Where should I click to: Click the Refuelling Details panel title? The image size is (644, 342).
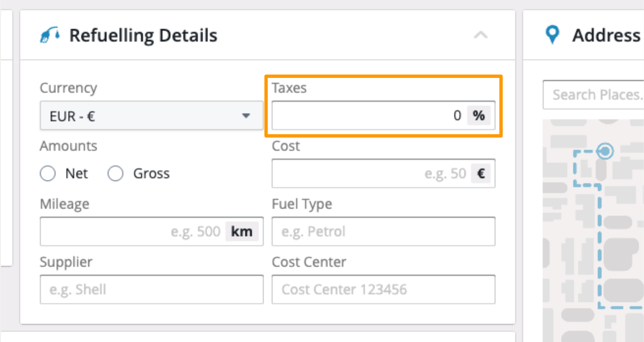143,35
